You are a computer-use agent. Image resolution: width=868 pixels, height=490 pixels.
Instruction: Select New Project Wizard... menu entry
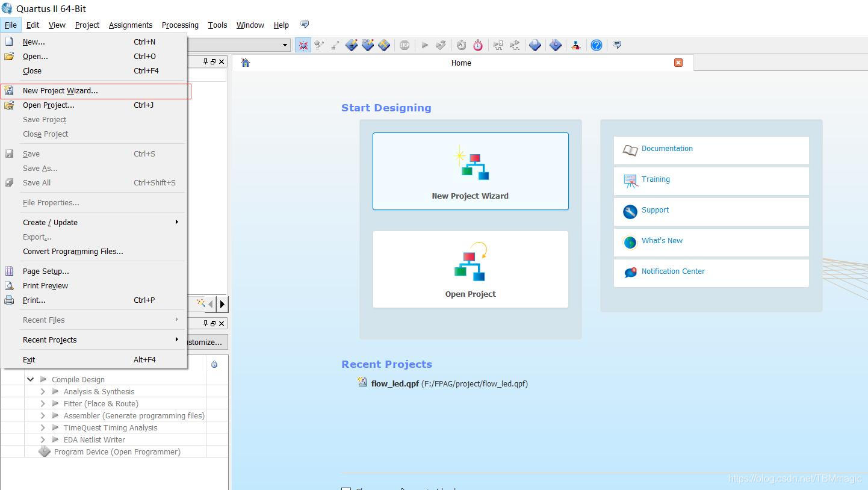pyautogui.click(x=95, y=91)
